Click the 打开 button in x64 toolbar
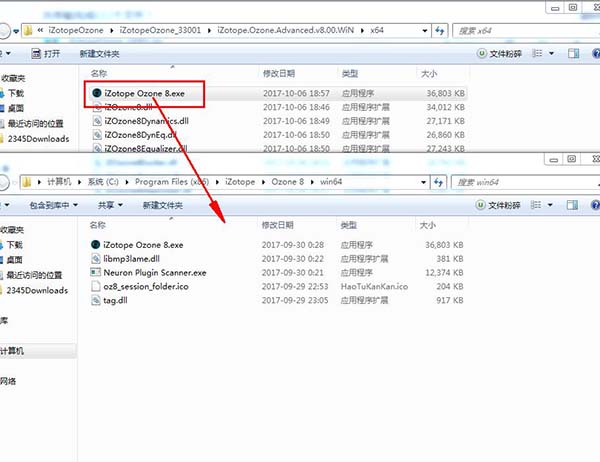The width and height of the screenshot is (600, 462). click(46, 54)
